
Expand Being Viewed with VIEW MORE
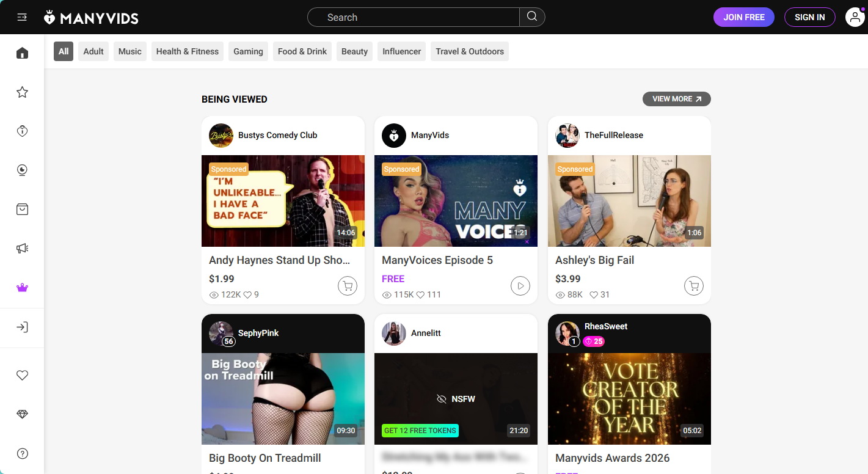coord(677,99)
